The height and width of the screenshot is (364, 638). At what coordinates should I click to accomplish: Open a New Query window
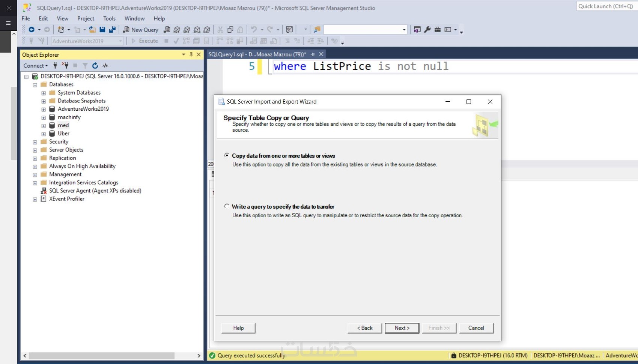point(141,30)
